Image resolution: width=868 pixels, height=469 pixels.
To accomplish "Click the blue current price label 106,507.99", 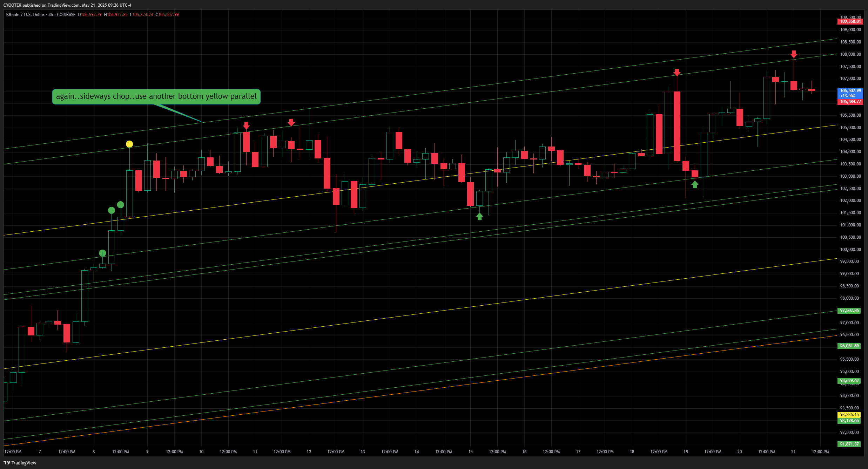I will [850, 91].
